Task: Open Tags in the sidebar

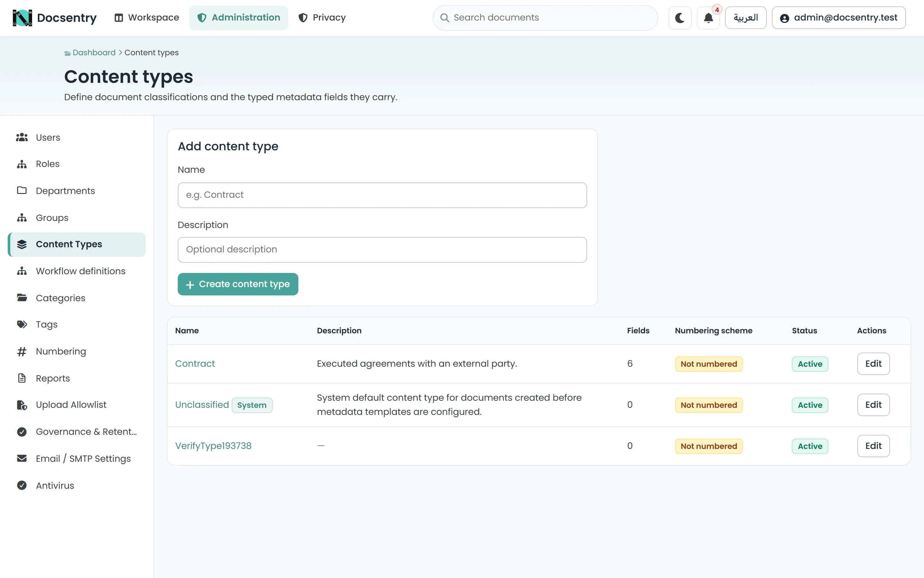Action: click(77, 325)
